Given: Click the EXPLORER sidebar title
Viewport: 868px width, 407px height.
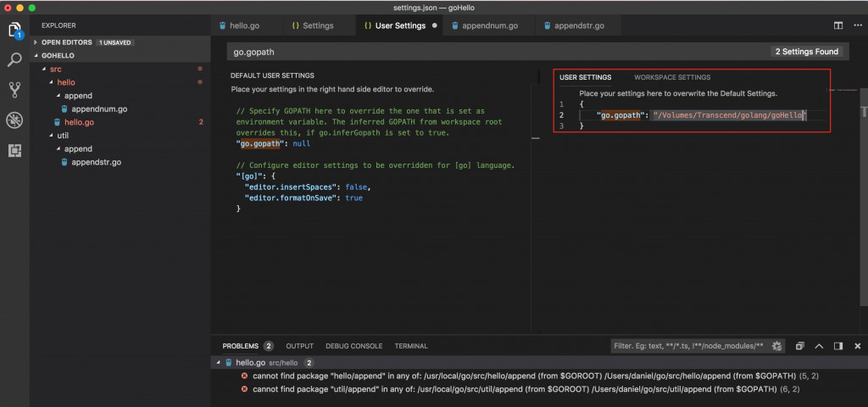Looking at the screenshot, I should pyautogui.click(x=58, y=25).
